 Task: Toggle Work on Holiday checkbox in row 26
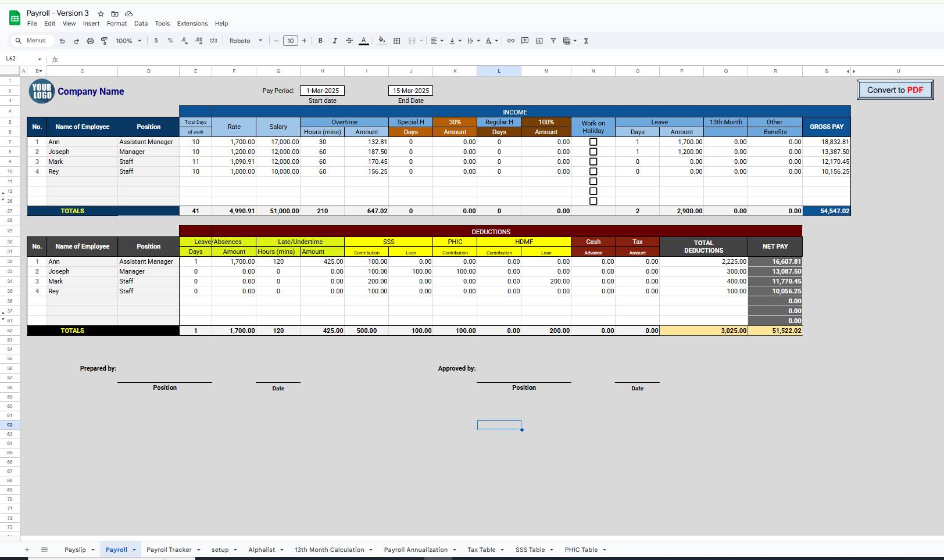pyautogui.click(x=593, y=201)
